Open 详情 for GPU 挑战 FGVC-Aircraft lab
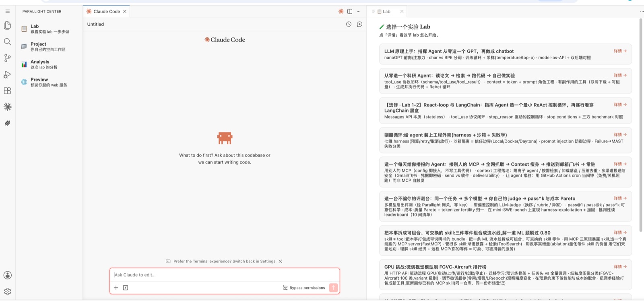 point(620,267)
